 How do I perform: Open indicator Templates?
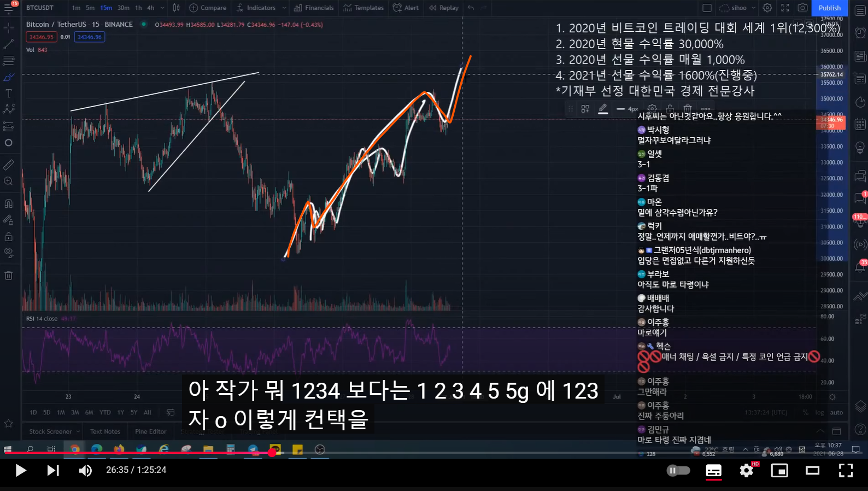click(x=363, y=8)
